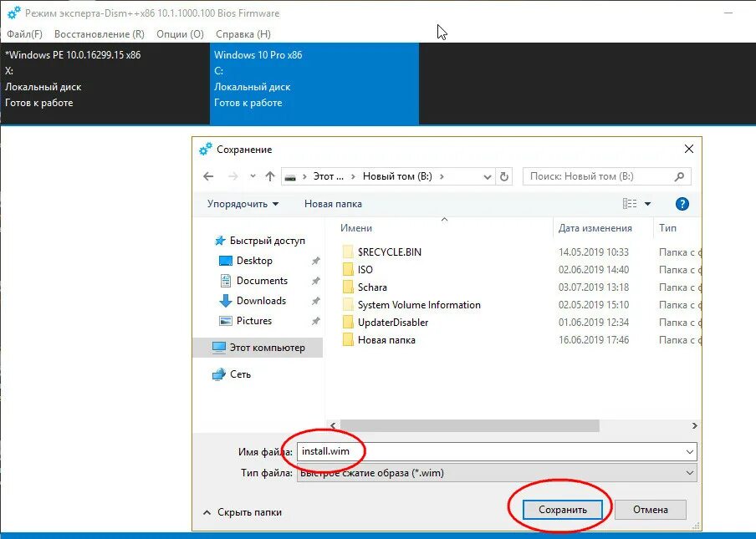The width and height of the screenshot is (756, 539).
Task: Click Сохранить button
Action: (x=563, y=510)
